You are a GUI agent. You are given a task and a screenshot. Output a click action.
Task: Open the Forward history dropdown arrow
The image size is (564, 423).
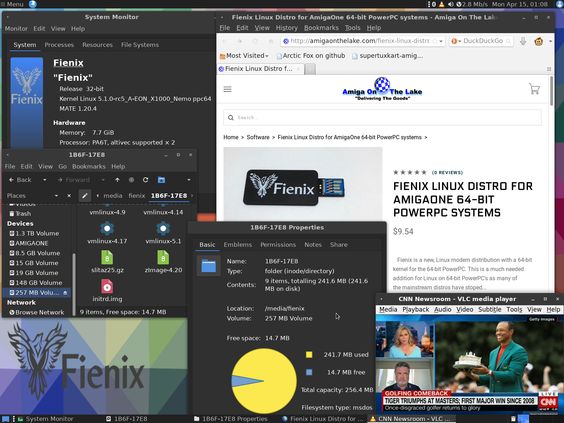(x=103, y=180)
